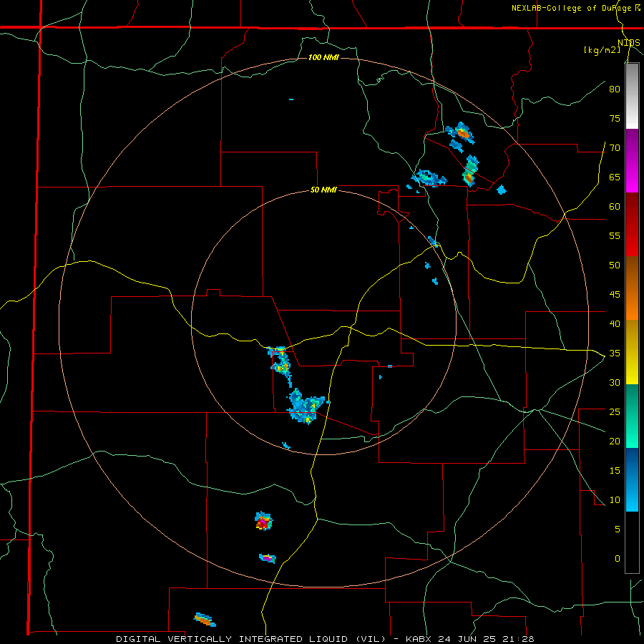The image size is (644, 644).
Task: Click the "[kg/m2]" units label
Action: (x=602, y=50)
